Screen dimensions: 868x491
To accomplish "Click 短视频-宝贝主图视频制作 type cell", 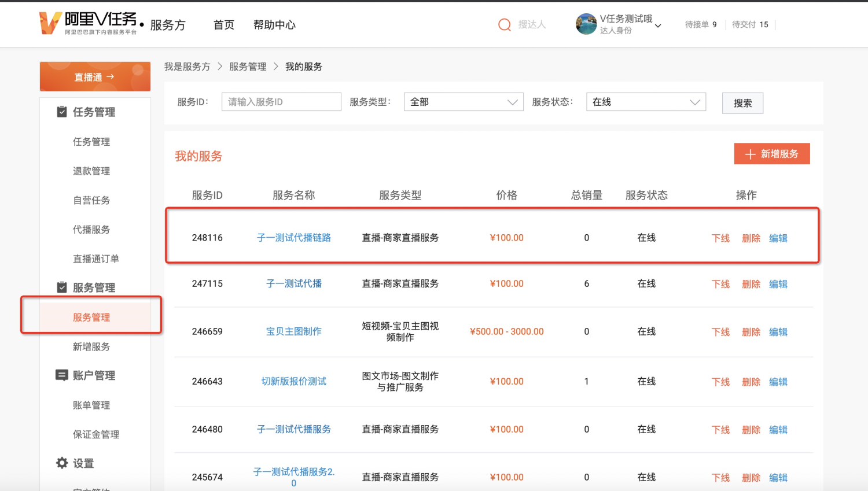I will (400, 331).
